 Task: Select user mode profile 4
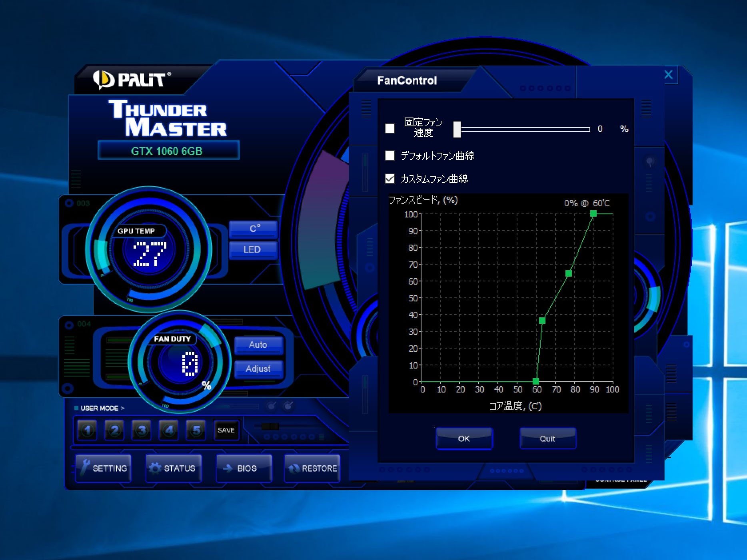169,430
